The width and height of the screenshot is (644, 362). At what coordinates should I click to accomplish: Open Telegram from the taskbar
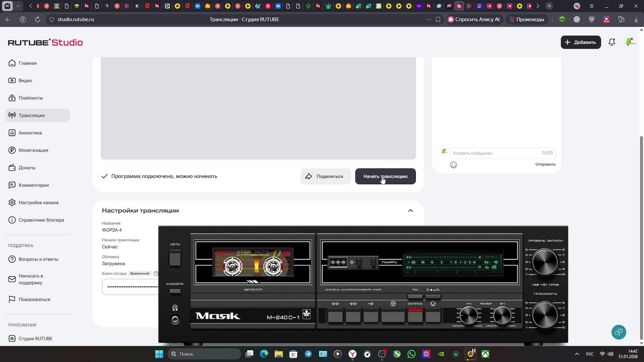pyautogui.click(x=308, y=354)
